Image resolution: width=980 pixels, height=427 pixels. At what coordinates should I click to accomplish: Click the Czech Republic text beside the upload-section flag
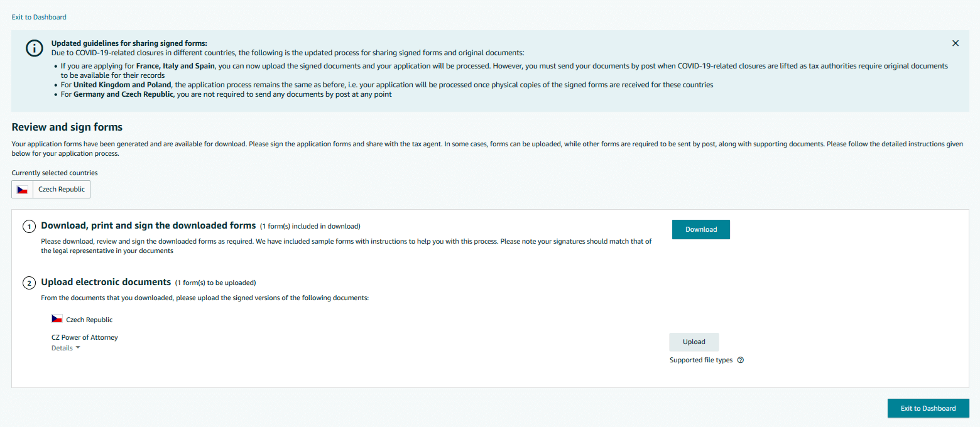tap(89, 320)
